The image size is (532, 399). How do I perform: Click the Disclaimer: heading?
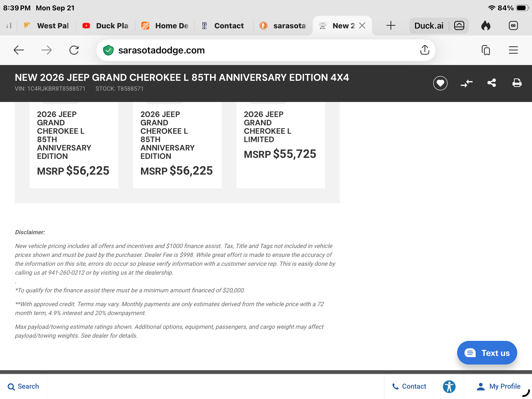click(30, 232)
